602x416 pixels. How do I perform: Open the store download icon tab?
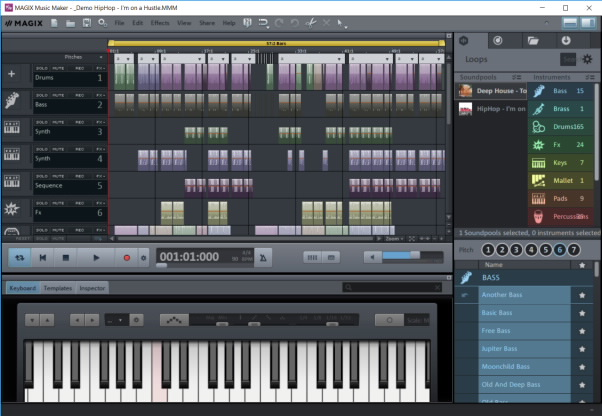(566, 40)
